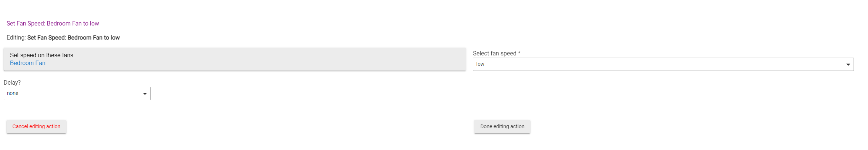Viewport: 868px width, 150px height.
Task: Click the bold Editing action title text
Action: (73, 38)
